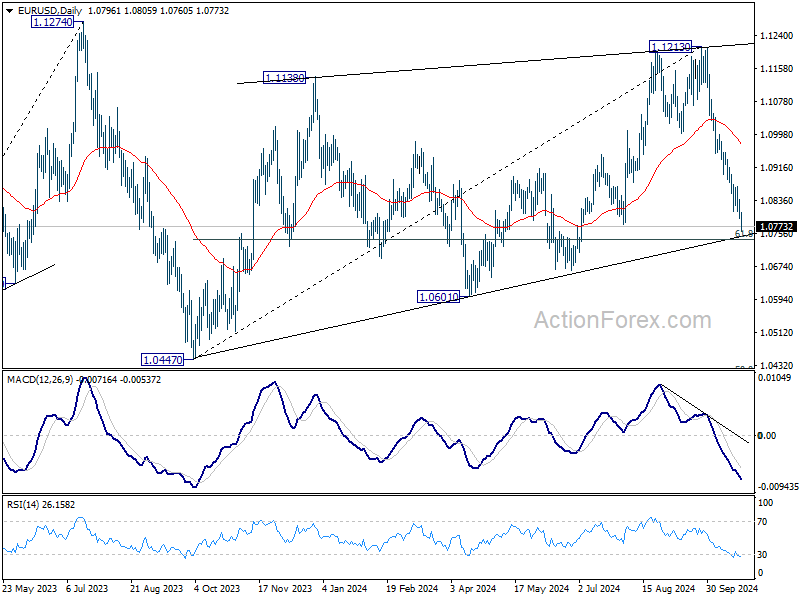Select the 1.05120 price axis value
The image size is (800, 600).
[776, 332]
